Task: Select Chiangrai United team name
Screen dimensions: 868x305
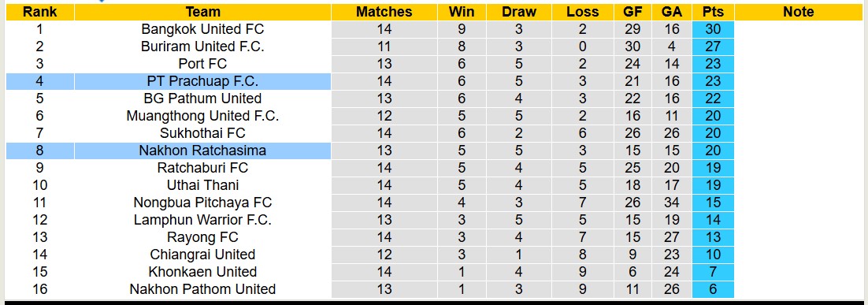Action: click(202, 255)
